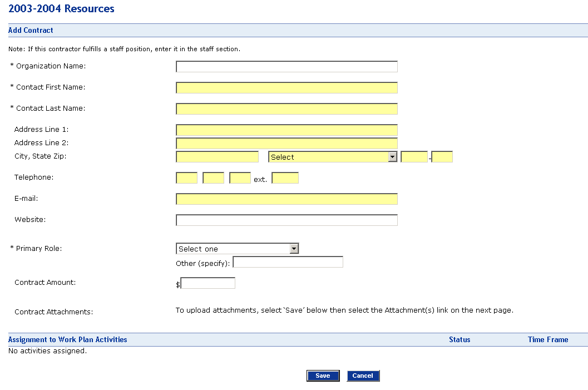Click the Contact Last Name field
Screen dimensions: 588x390
[286, 109]
